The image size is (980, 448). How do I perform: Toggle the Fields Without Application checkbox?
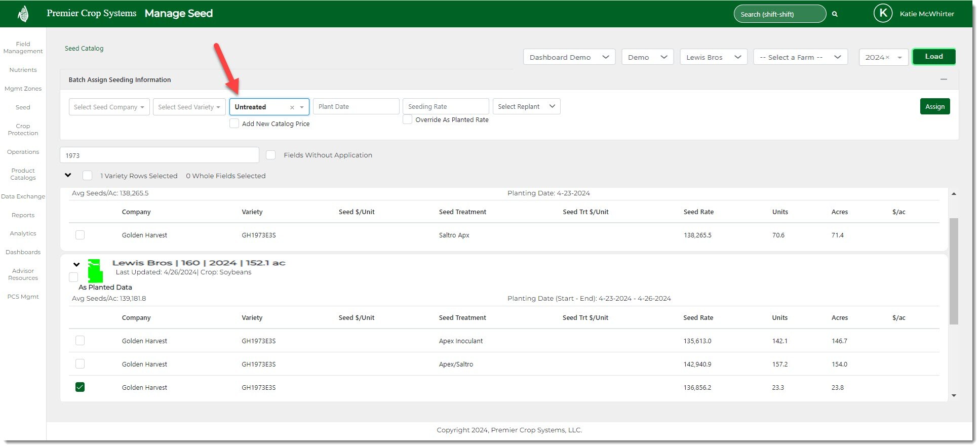[271, 155]
